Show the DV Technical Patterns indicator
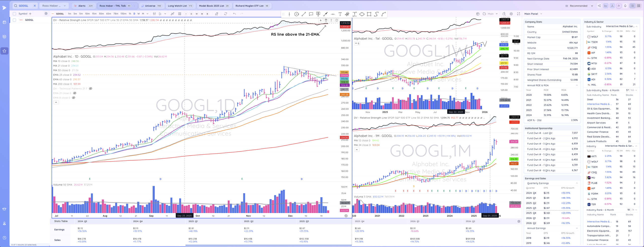This screenshot has height=247, width=644. pyautogui.click(x=91, y=89)
